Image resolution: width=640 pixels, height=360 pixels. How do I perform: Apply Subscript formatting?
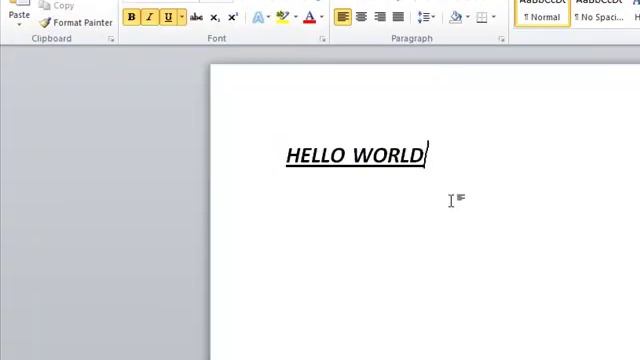tap(215, 17)
